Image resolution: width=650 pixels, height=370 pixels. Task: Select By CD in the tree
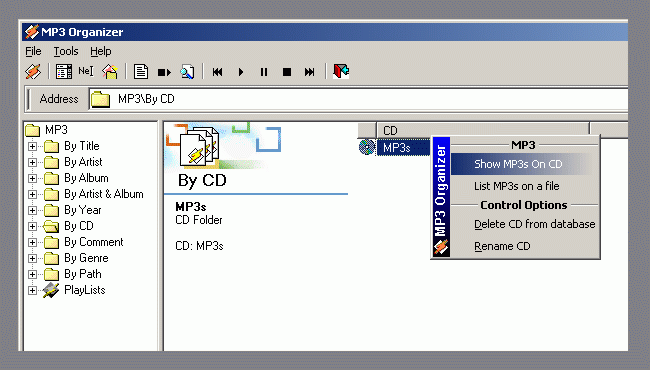(79, 226)
